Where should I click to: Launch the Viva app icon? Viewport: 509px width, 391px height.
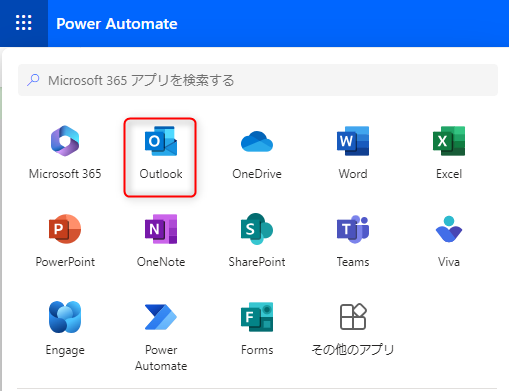coord(449,229)
